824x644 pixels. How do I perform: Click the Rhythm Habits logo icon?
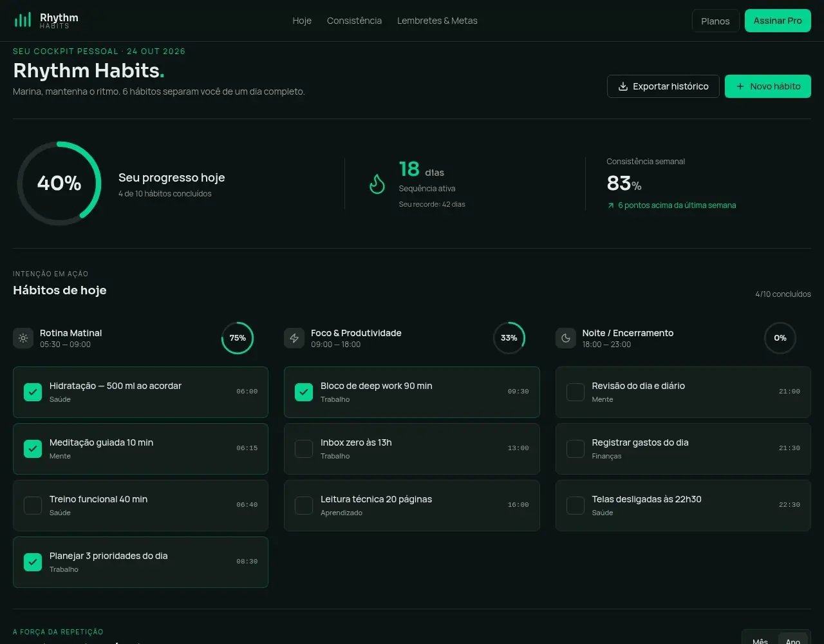click(x=23, y=21)
